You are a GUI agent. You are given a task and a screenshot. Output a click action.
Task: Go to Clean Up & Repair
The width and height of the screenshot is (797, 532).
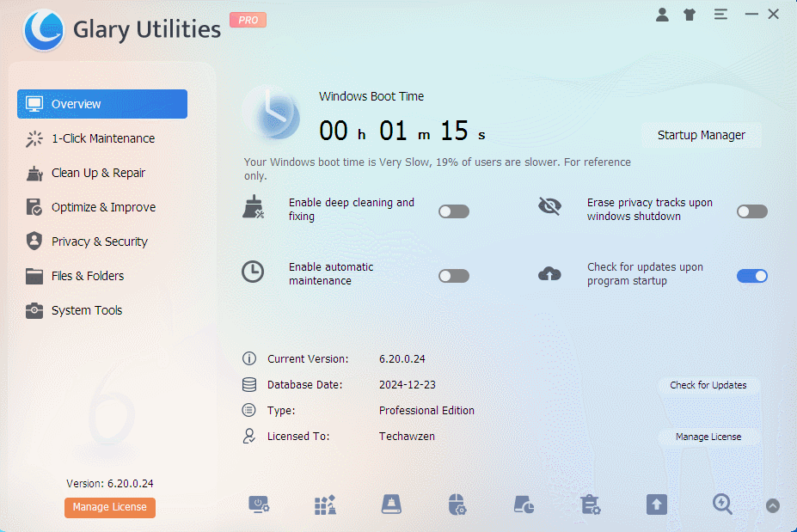tap(102, 174)
